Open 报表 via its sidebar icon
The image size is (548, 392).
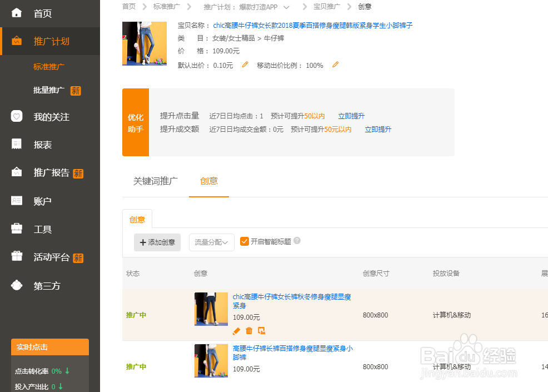coord(16,145)
